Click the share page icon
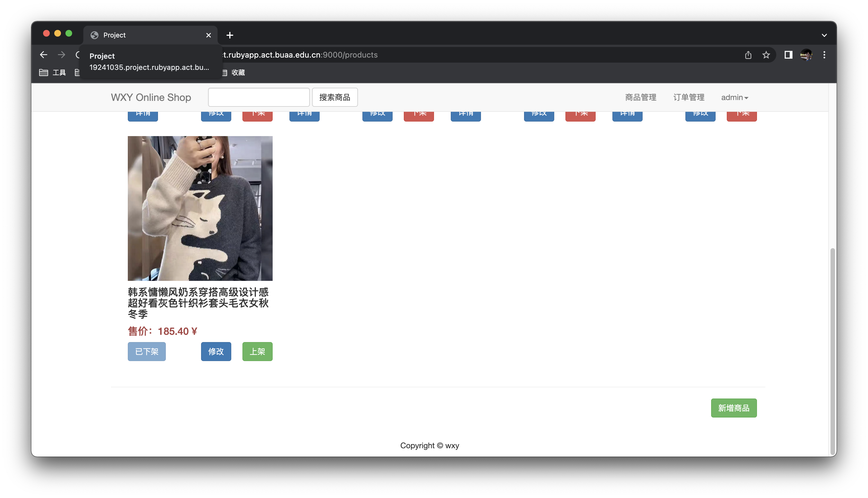868x498 pixels. pyautogui.click(x=748, y=55)
